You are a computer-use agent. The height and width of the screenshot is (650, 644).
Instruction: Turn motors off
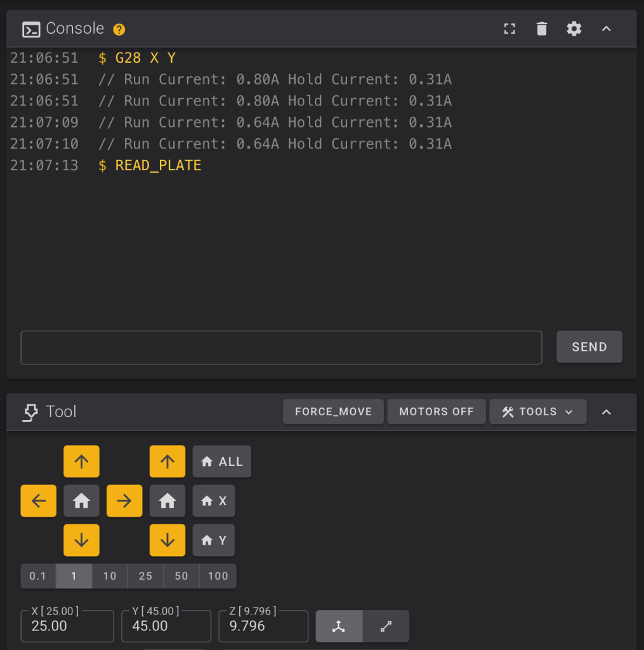click(436, 412)
